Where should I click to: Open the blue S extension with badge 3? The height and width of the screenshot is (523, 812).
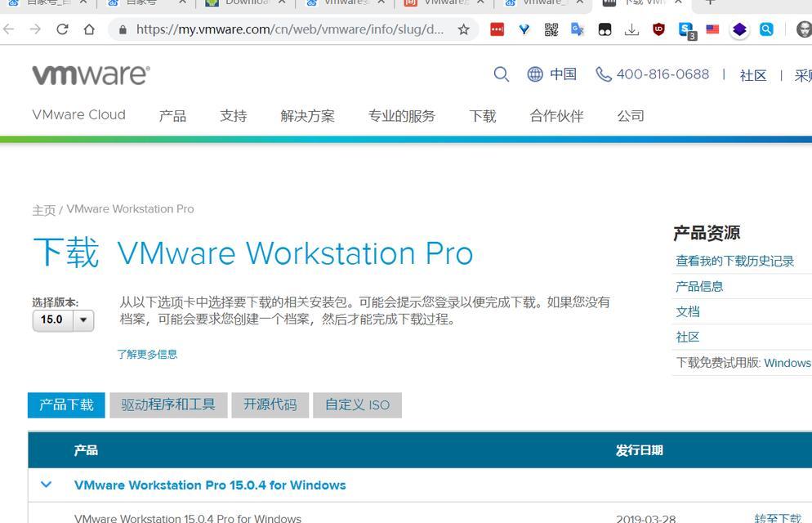coord(687,30)
